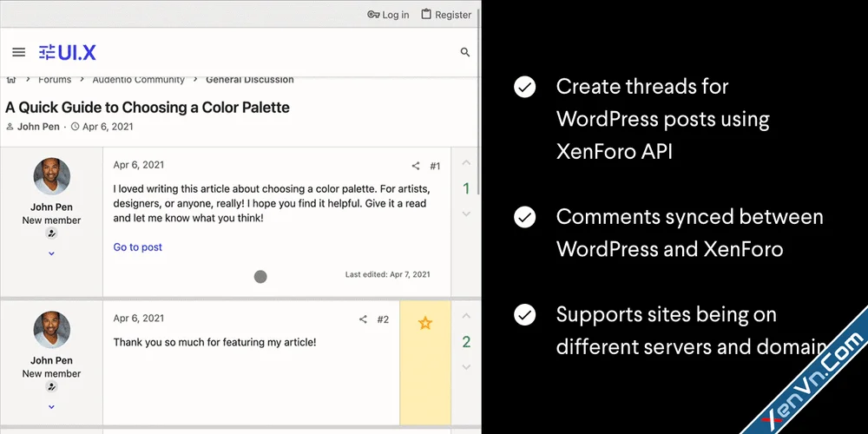
Task: Click Register link
Action: [446, 15]
